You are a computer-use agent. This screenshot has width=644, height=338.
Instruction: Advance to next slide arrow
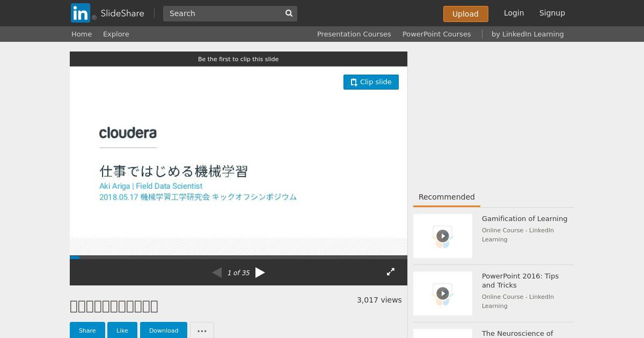click(260, 273)
